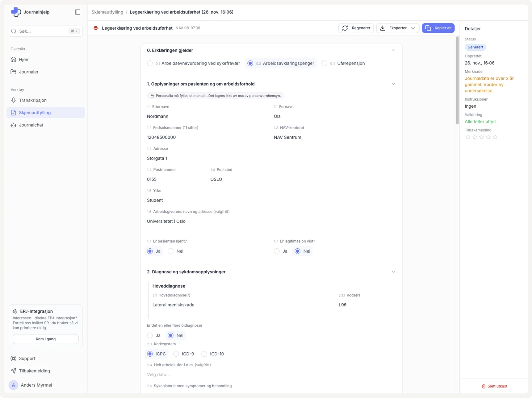The height and width of the screenshot is (398, 532).
Task: Collapse section 2 Diagnose og sykdomsopplysninger
Action: (x=393, y=272)
